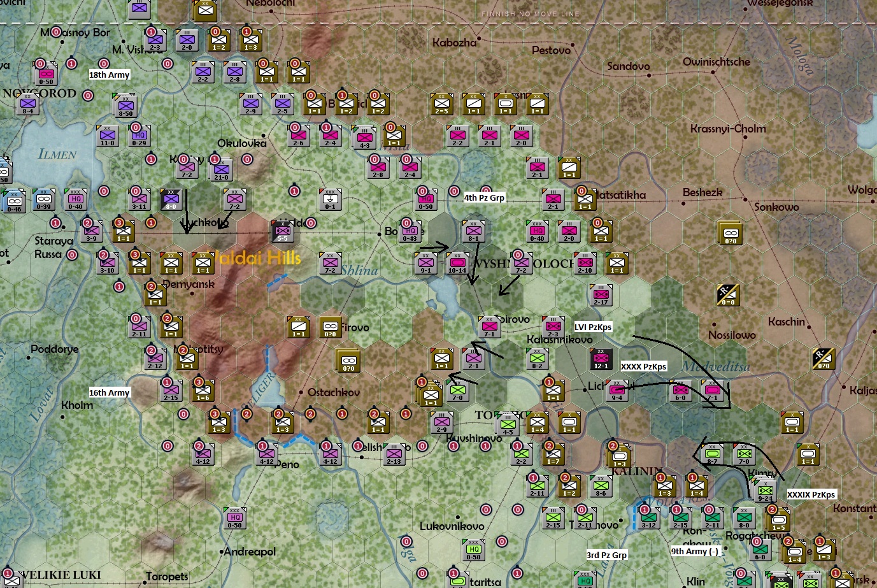Image resolution: width=877 pixels, height=588 pixels.
Task: Select the purple 11-0 division counter
Action: (107, 136)
